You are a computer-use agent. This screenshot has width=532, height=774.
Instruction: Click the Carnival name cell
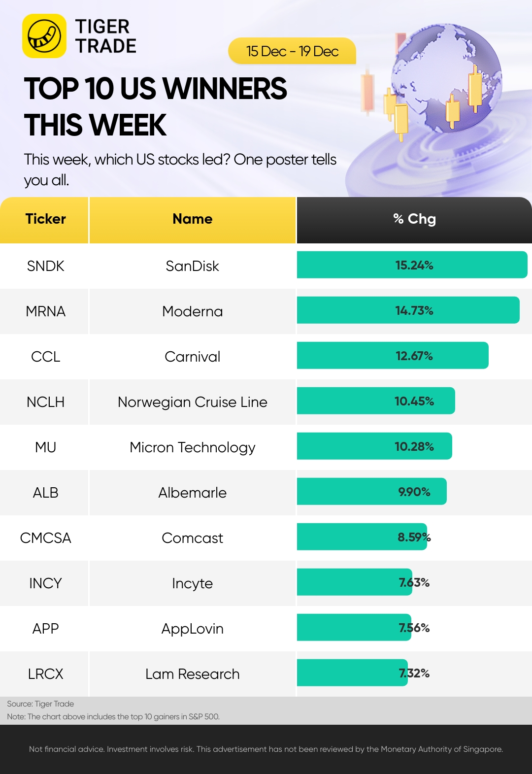tap(192, 357)
